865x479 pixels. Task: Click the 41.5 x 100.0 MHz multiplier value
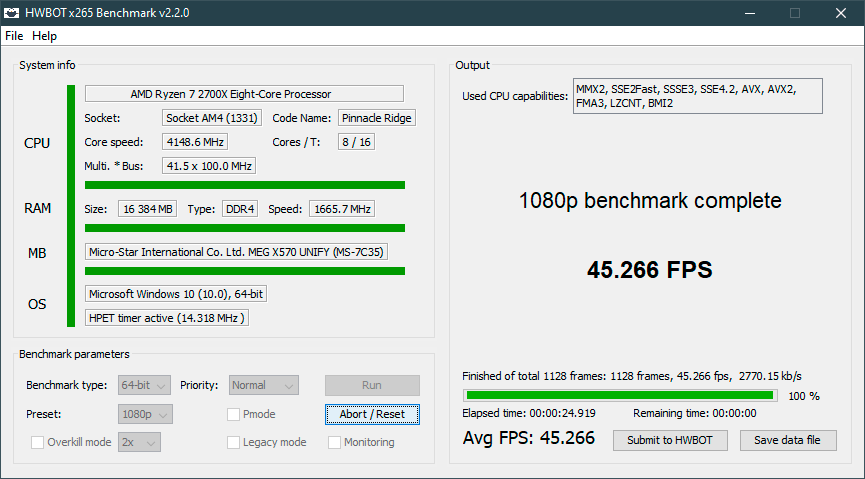(209, 166)
